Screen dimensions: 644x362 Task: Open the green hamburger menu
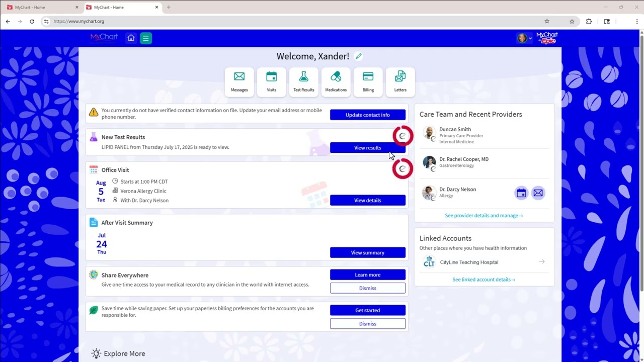click(146, 38)
